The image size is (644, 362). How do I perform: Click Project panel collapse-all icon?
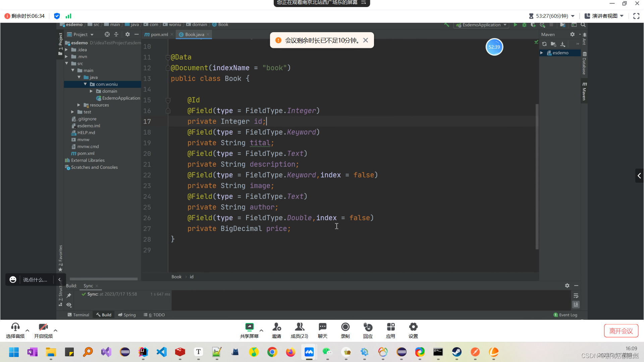tap(116, 34)
